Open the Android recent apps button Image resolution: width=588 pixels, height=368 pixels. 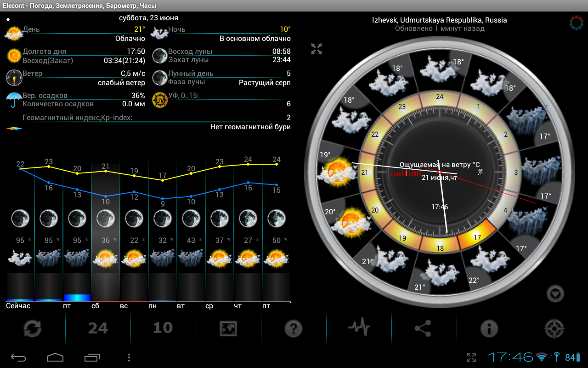point(92,357)
